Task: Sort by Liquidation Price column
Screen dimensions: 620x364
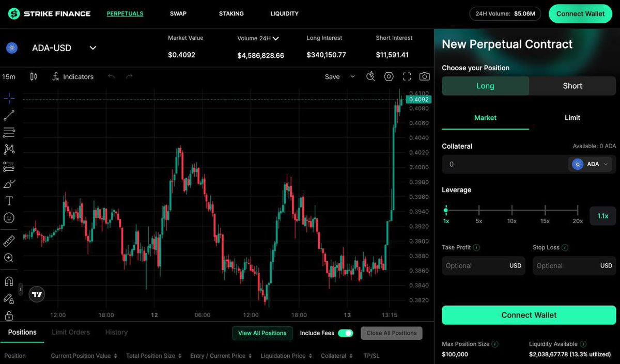Action: click(287, 356)
